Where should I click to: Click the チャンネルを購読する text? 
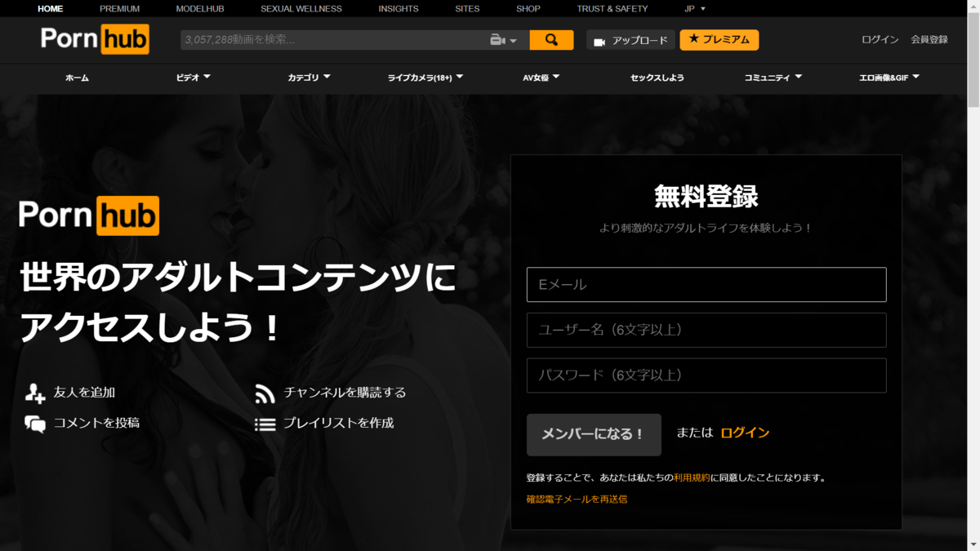[345, 393]
